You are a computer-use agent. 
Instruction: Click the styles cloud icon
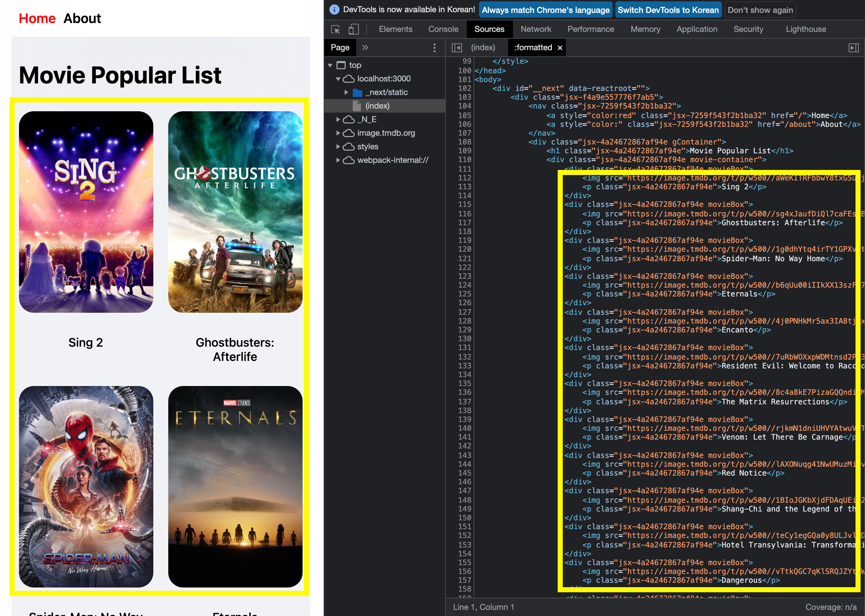[x=348, y=147]
